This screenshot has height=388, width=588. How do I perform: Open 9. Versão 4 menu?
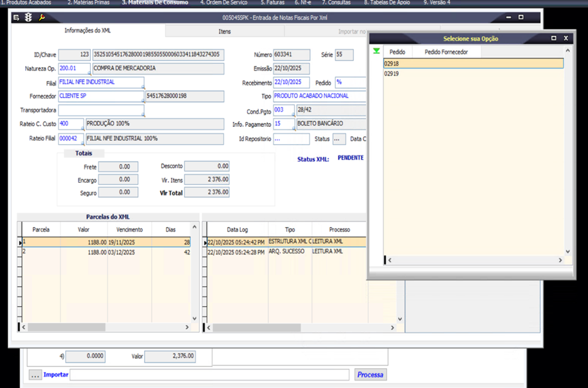click(437, 3)
